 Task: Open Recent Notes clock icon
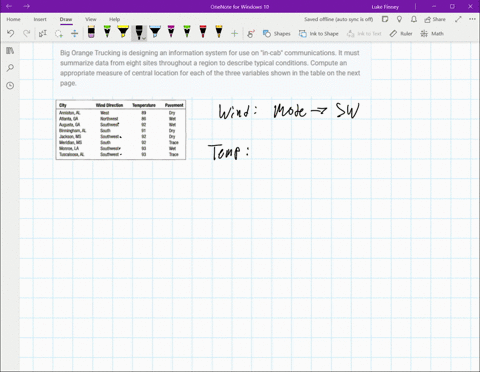point(10,86)
